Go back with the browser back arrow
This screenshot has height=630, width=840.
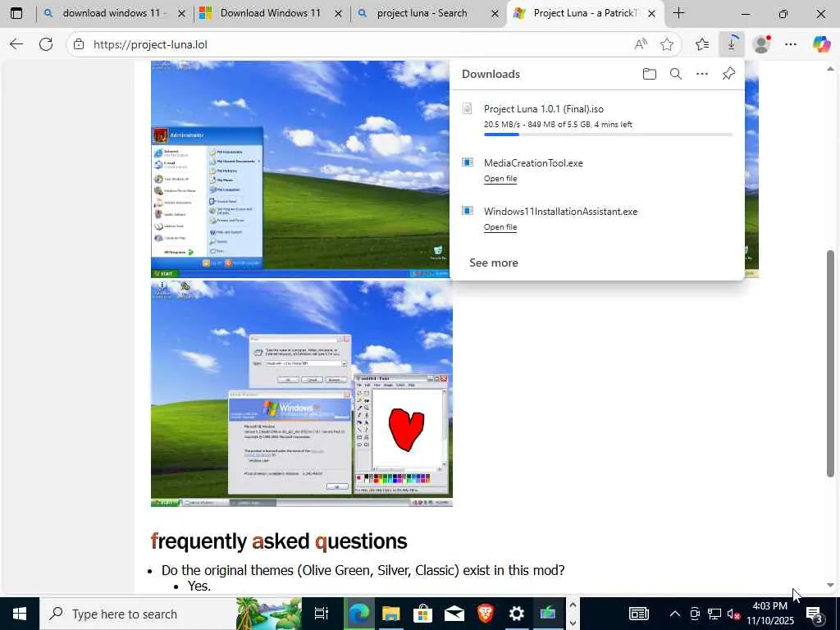[x=16, y=44]
